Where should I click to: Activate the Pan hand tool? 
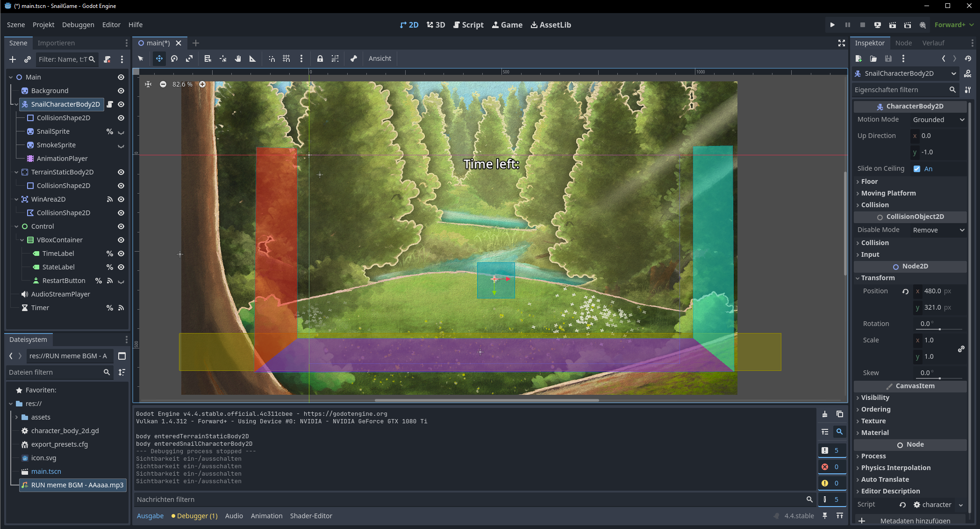pyautogui.click(x=238, y=58)
